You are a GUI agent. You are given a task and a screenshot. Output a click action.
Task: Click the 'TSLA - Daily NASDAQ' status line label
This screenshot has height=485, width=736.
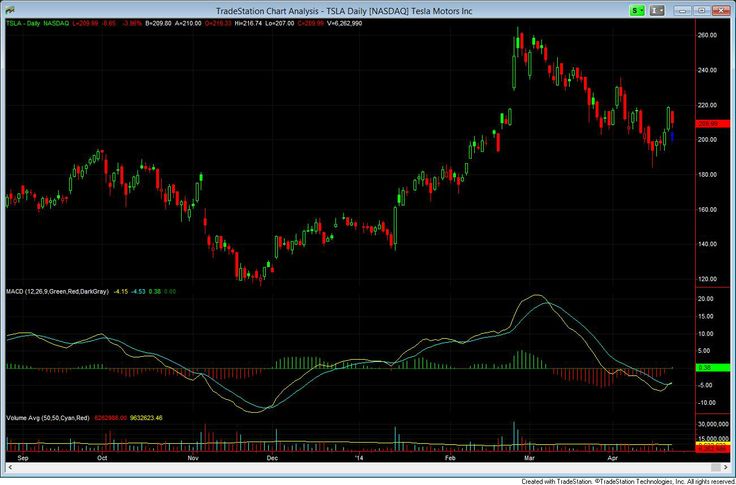click(38, 23)
